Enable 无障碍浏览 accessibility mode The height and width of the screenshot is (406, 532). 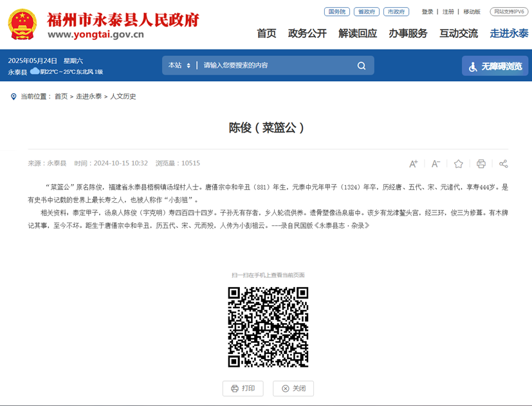click(495, 66)
